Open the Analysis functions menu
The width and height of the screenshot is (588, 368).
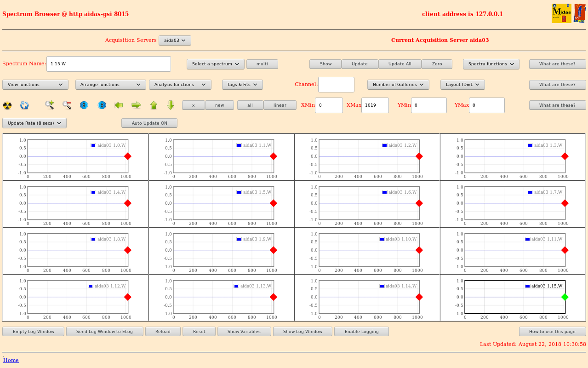click(x=180, y=85)
